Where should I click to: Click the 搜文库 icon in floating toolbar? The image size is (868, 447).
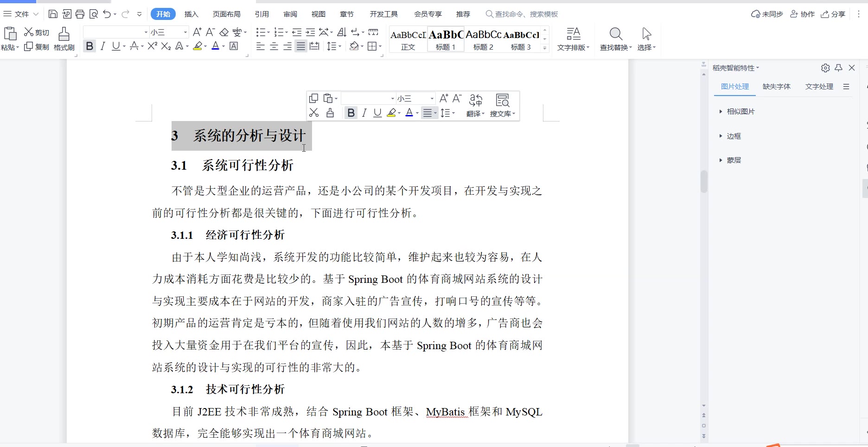pos(502,105)
